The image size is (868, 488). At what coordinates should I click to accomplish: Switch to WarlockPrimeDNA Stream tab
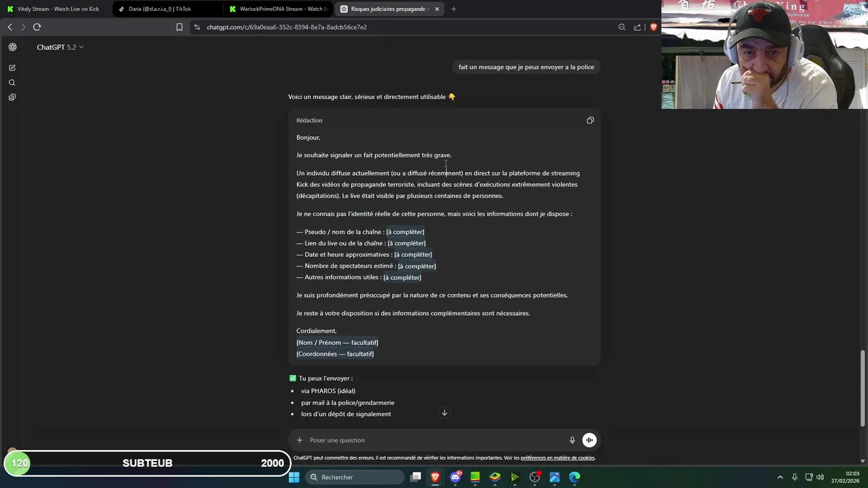[278, 9]
